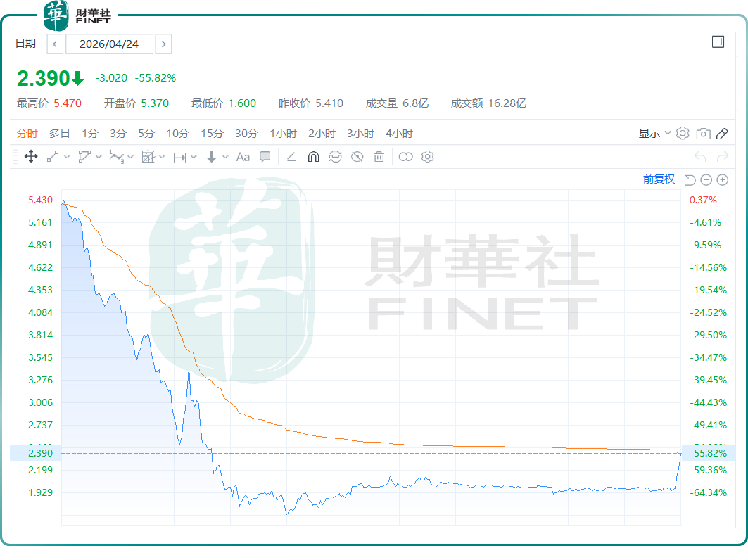748x560 pixels.
Task: Click the trash icon to delete drawings
Action: pos(379,157)
